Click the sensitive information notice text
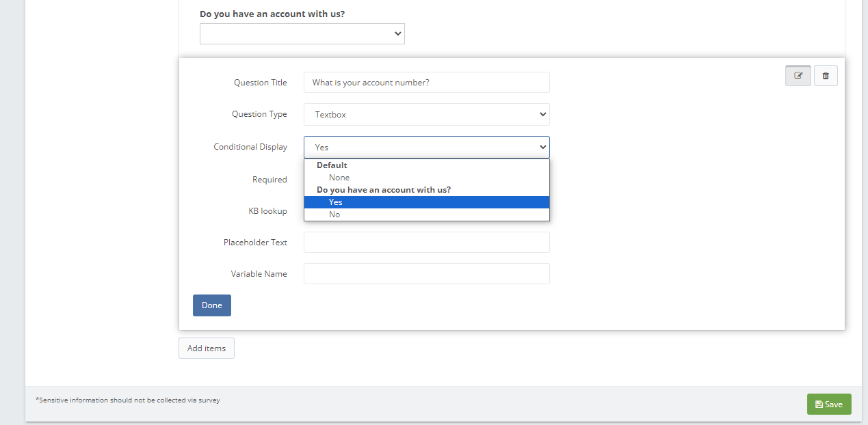868x425 pixels. [128, 400]
